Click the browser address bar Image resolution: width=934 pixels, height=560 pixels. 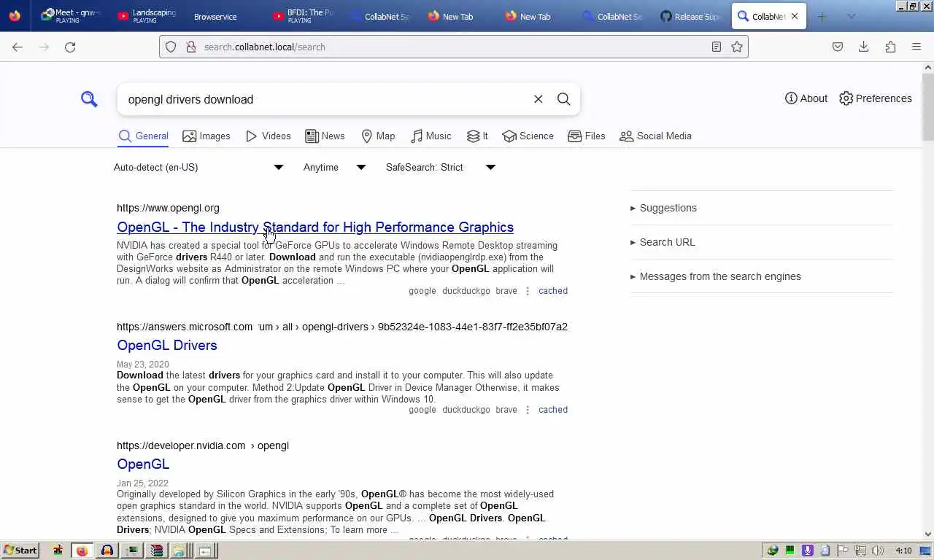tap(452, 47)
